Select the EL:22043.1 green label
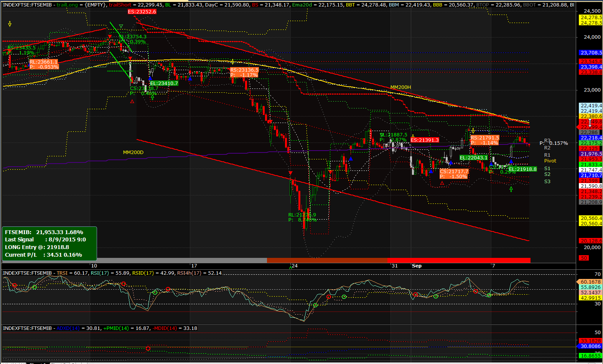The height and width of the screenshot is (364, 603). coord(474,157)
